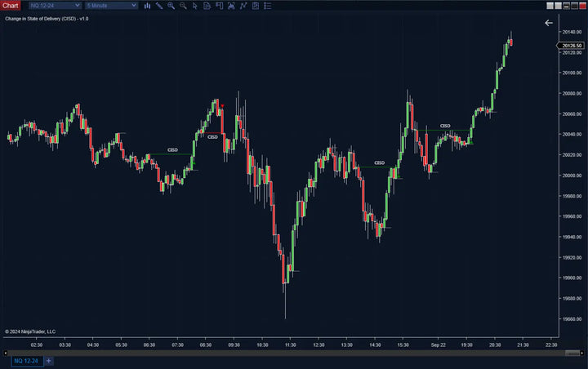Select the cursor pointer tool icon
Viewport: 588px width, 369px height.
click(x=195, y=5)
